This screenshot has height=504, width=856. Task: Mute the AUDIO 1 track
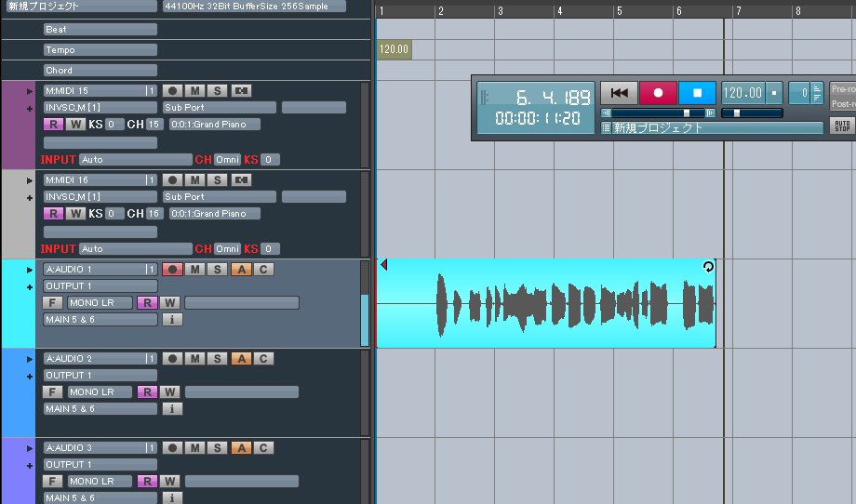(194, 270)
